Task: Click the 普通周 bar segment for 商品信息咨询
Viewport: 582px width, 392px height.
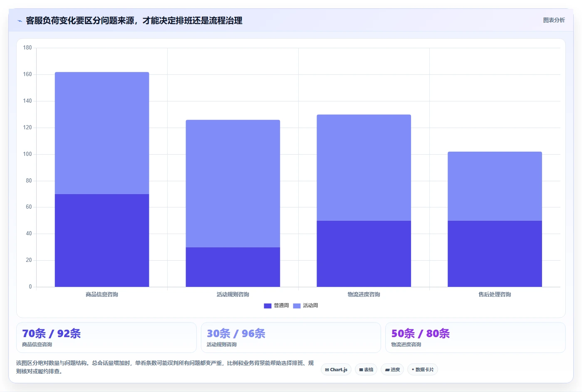Action: tap(102, 240)
